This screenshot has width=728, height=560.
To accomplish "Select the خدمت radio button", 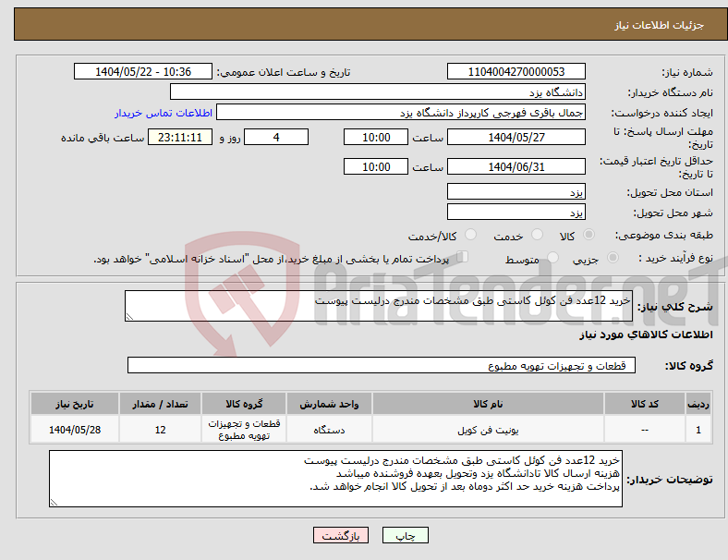I will pos(537,235).
